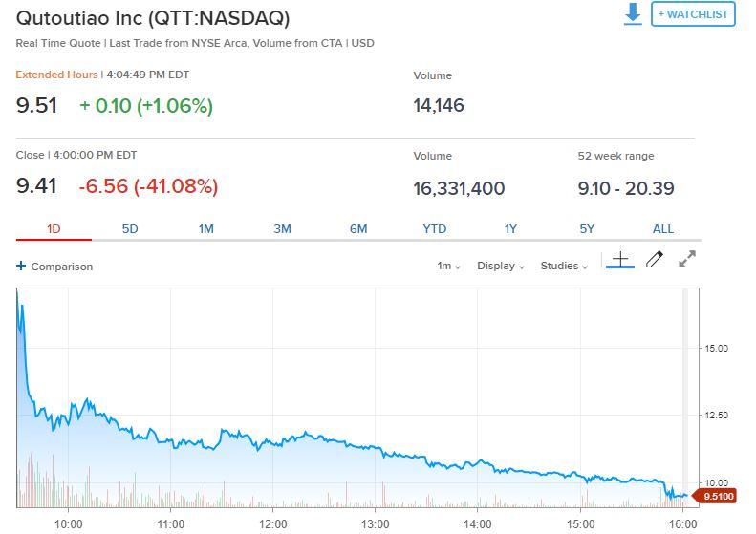Expand chart to fullscreen with arrows icon

(x=687, y=259)
